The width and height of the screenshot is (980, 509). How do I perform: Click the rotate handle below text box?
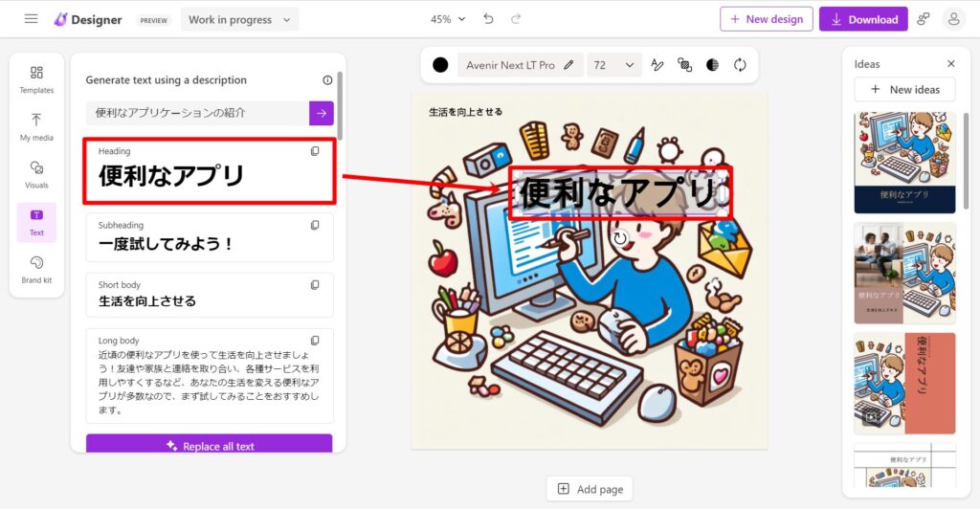(x=620, y=238)
